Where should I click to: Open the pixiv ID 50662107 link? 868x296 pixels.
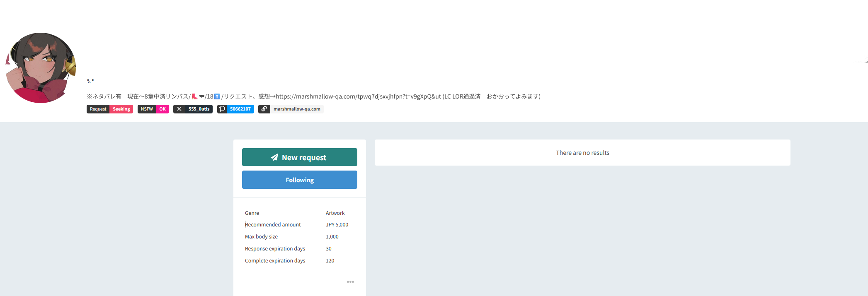[235, 109]
